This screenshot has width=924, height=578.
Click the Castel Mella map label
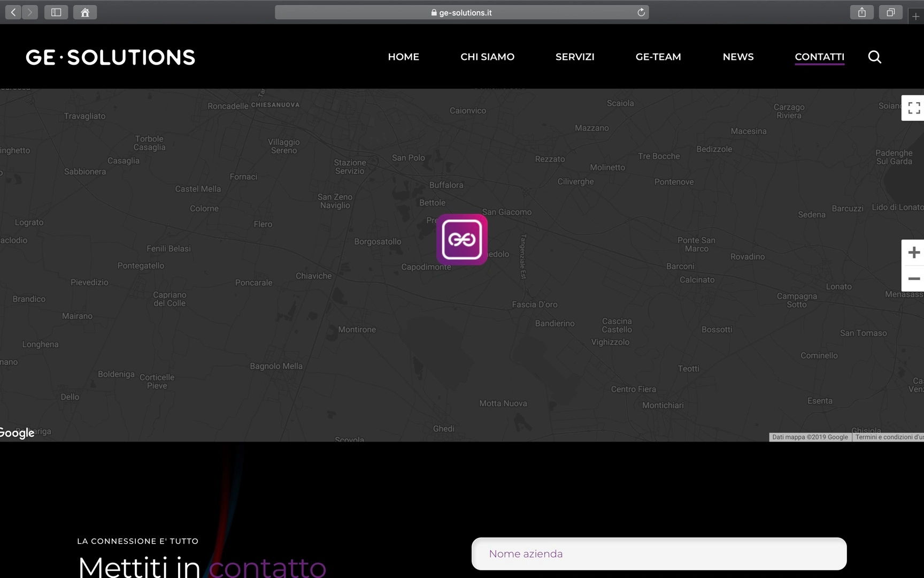coord(198,189)
